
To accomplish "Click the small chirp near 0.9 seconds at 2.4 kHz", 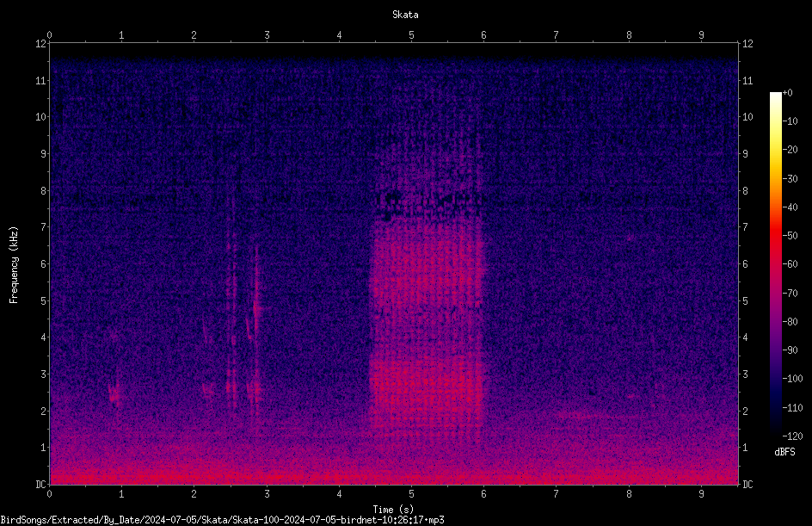I will [114, 393].
